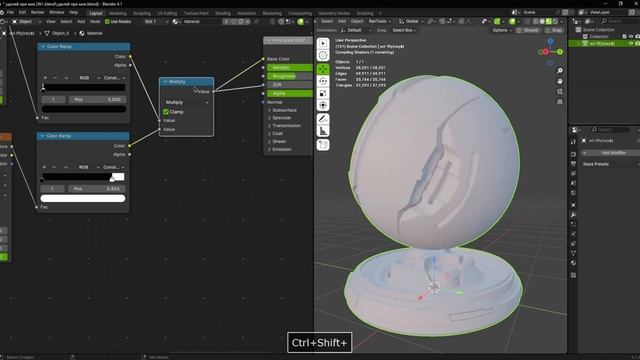Open the Object Data triangle properties tab
640x360 pixels.
tap(573, 253)
